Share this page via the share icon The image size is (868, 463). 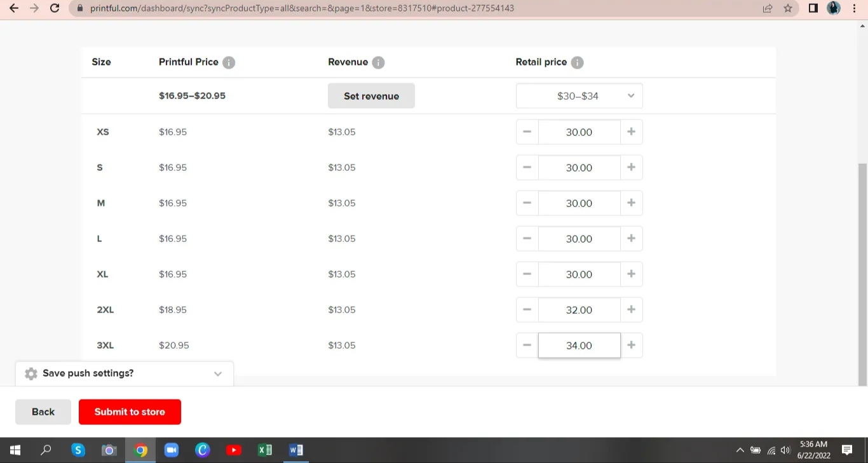coord(768,8)
